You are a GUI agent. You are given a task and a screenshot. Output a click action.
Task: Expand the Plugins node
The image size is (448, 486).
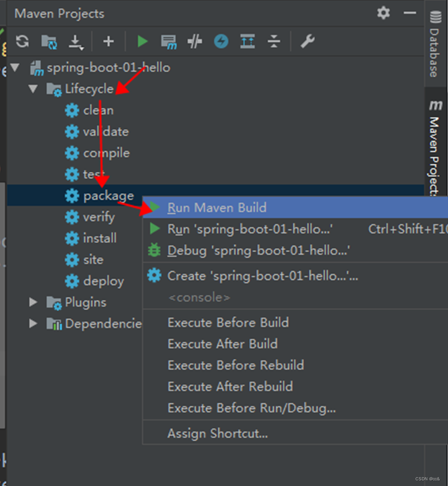point(33,302)
